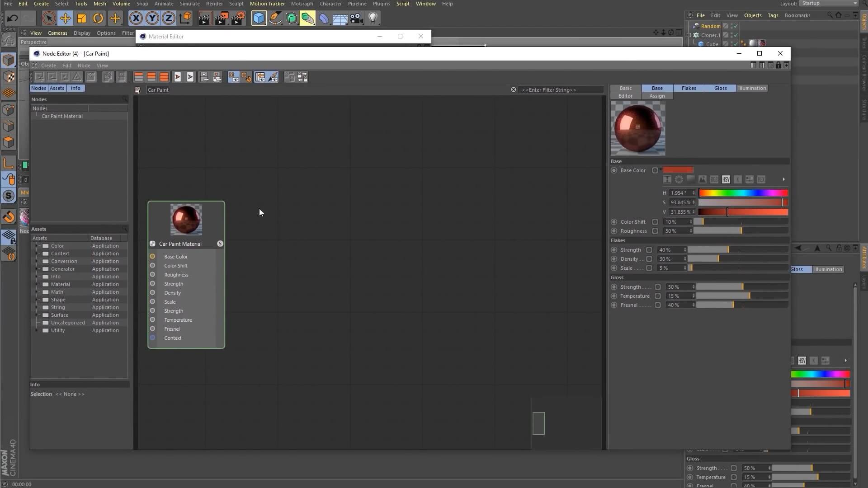Click the Assign button in attributes
Screen dimensions: 868x488
point(657,96)
